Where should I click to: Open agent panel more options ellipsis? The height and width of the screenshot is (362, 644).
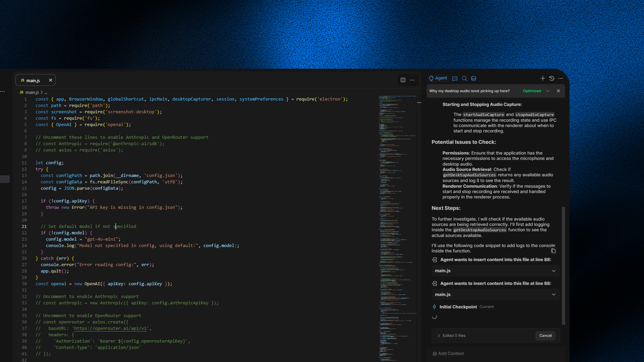tap(560, 78)
